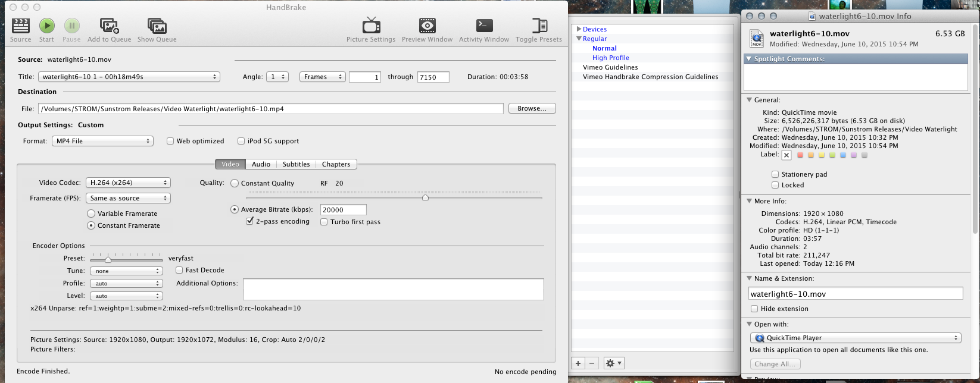Image resolution: width=980 pixels, height=383 pixels.
Task: Open the Profile dropdown
Action: [126, 283]
